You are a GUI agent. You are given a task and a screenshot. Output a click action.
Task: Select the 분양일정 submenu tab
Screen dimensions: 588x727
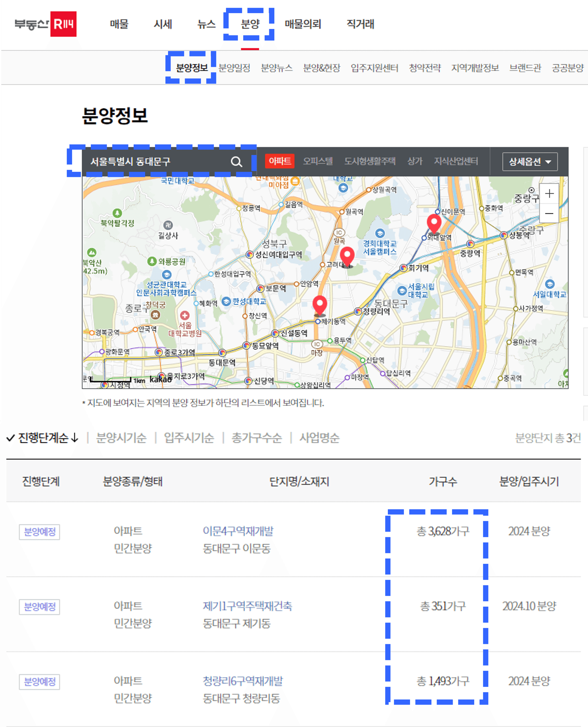click(235, 68)
